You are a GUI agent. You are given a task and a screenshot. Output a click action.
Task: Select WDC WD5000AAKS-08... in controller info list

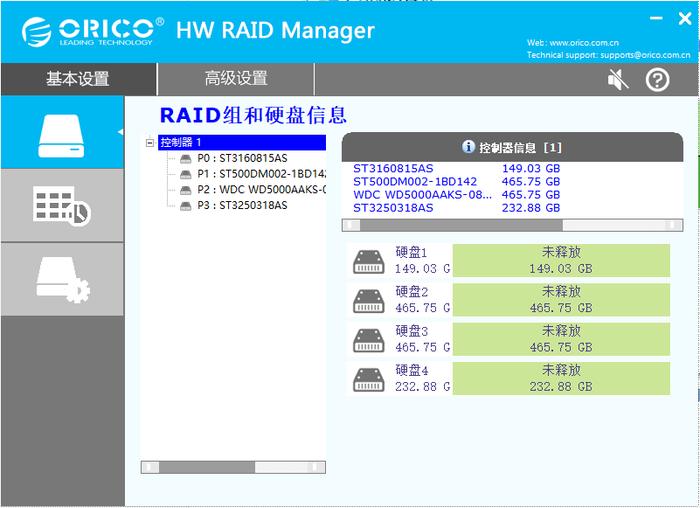click(422, 195)
